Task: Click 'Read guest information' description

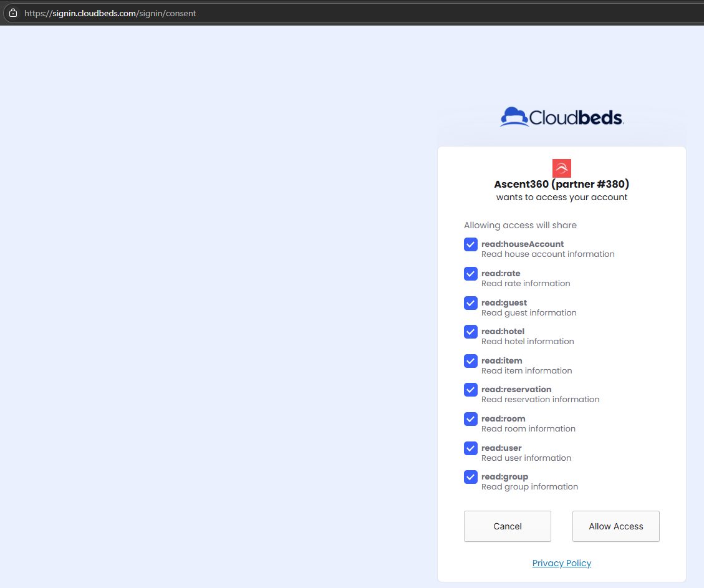Action: click(x=529, y=312)
